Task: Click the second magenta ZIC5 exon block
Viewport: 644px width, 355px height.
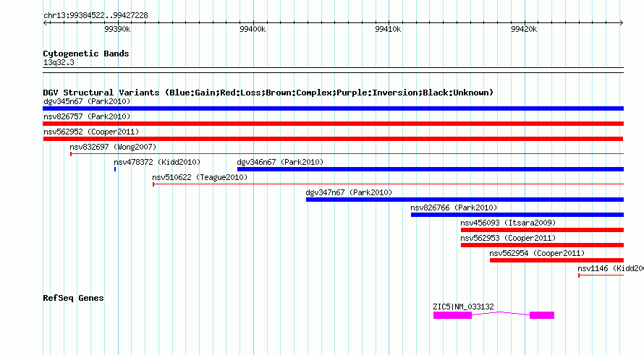Action: (542, 315)
